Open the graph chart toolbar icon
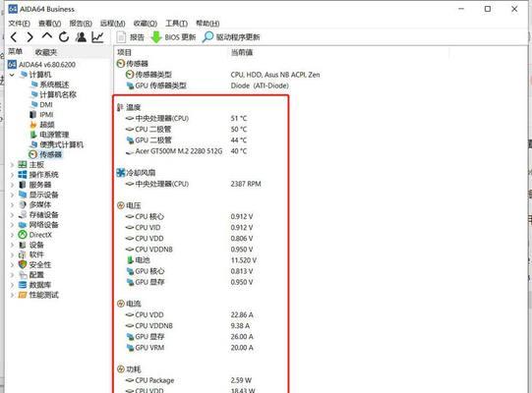Viewport: 532px width, 393px height. (x=97, y=37)
